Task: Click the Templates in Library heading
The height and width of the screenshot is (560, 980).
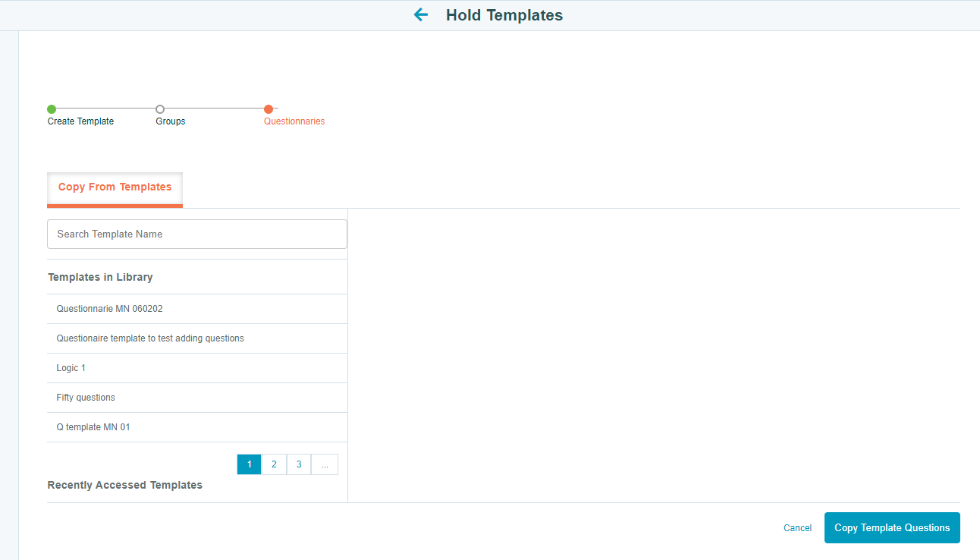Action: click(x=100, y=277)
